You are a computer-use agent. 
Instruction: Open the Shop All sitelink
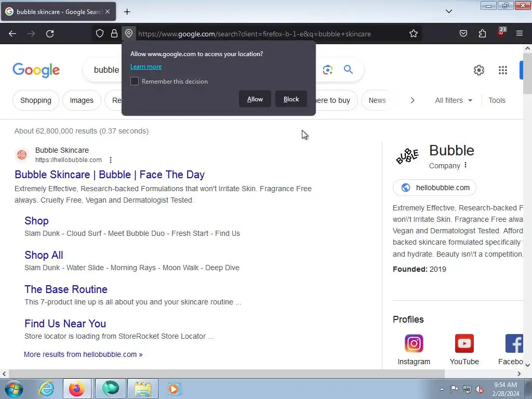44,255
